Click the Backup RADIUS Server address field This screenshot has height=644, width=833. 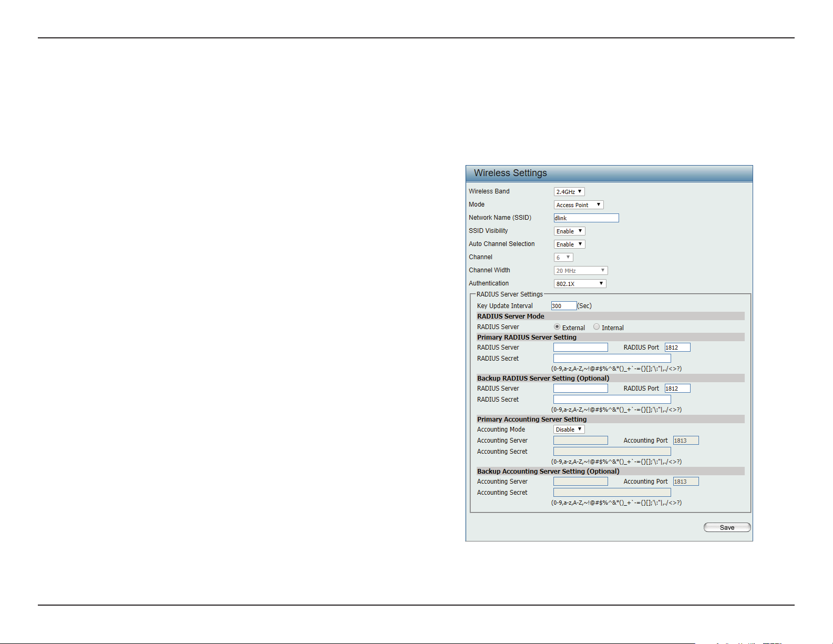coord(581,389)
